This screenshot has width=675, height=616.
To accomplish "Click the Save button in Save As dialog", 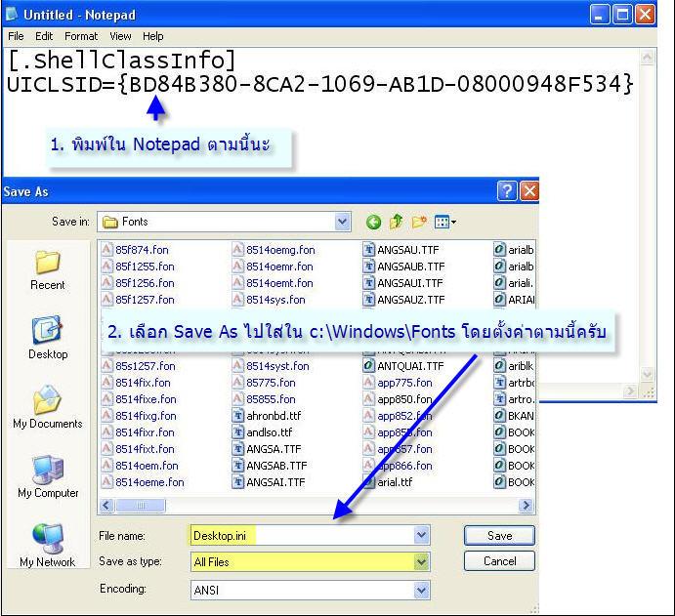I will tap(499, 536).
